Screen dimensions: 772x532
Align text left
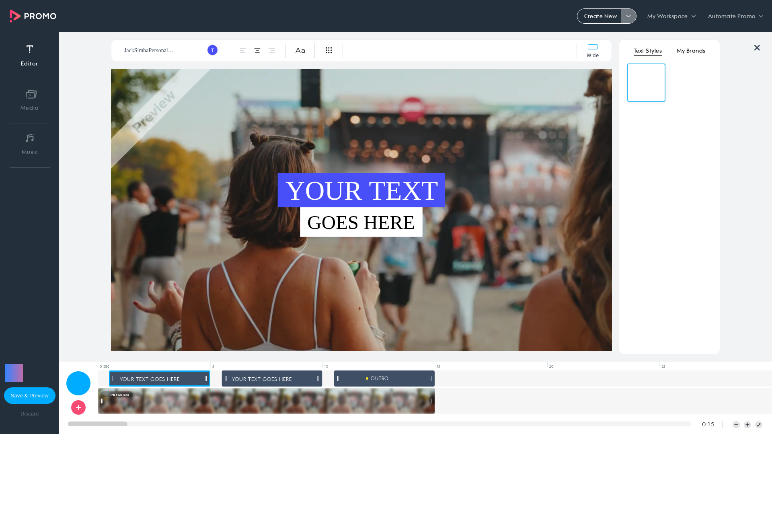pos(242,50)
